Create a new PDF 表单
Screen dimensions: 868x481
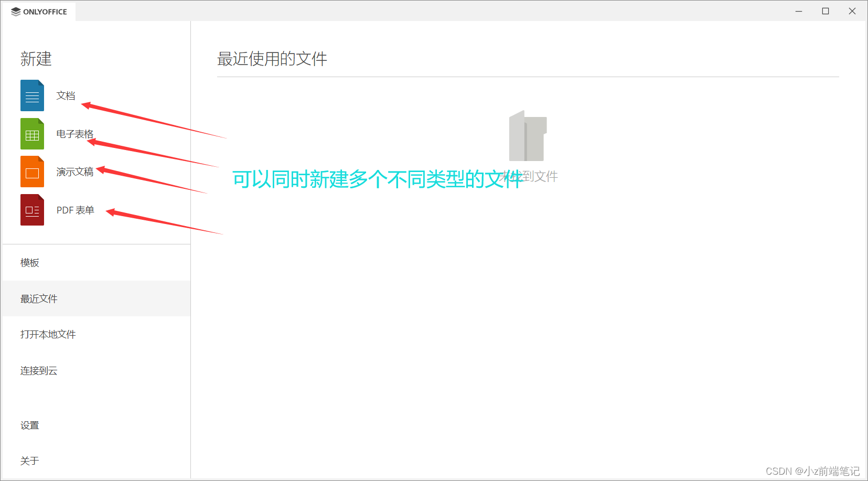pos(76,210)
